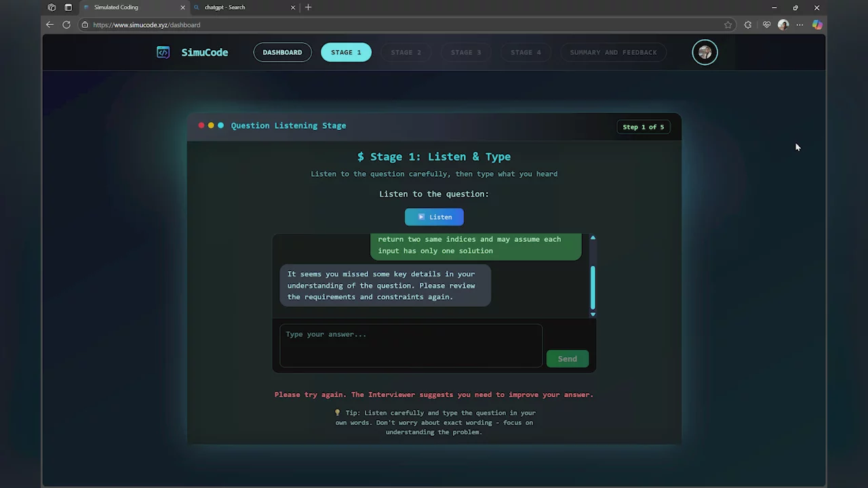This screenshot has width=868, height=488.
Task: Reload the page with the refresh icon
Action: (66, 24)
